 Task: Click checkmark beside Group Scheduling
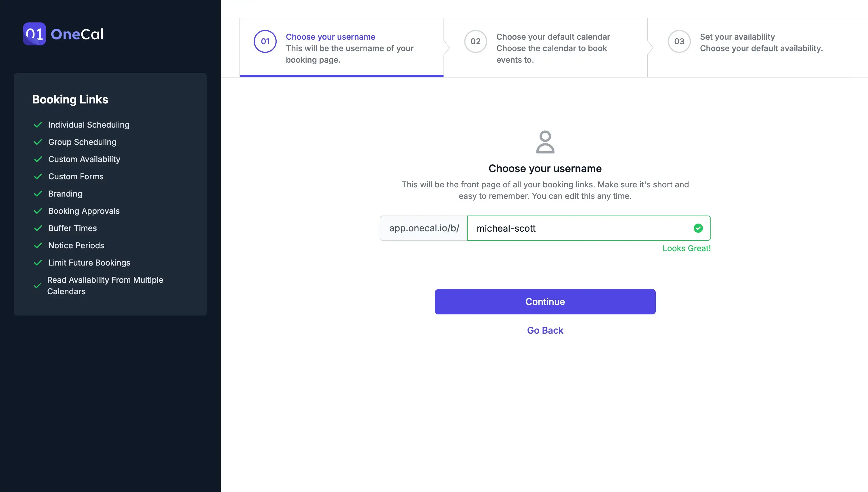(x=38, y=142)
